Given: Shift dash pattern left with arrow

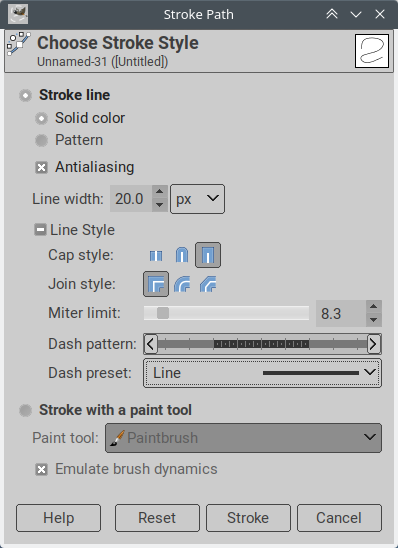Looking at the screenshot, I should 151,344.
